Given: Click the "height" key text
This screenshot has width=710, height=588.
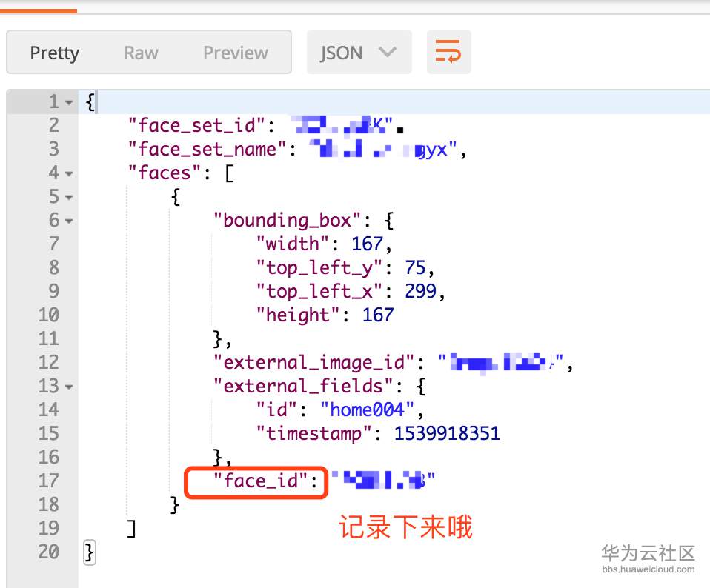Looking at the screenshot, I should 298,315.
